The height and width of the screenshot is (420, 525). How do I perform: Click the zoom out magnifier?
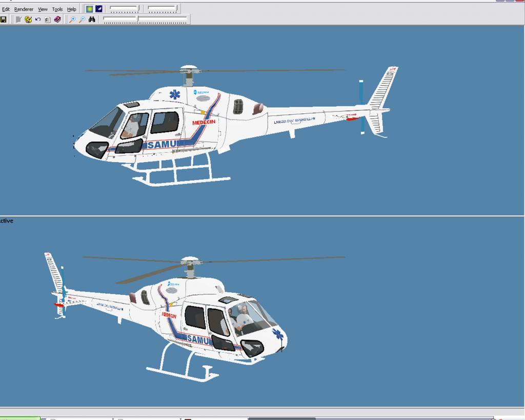82,19
